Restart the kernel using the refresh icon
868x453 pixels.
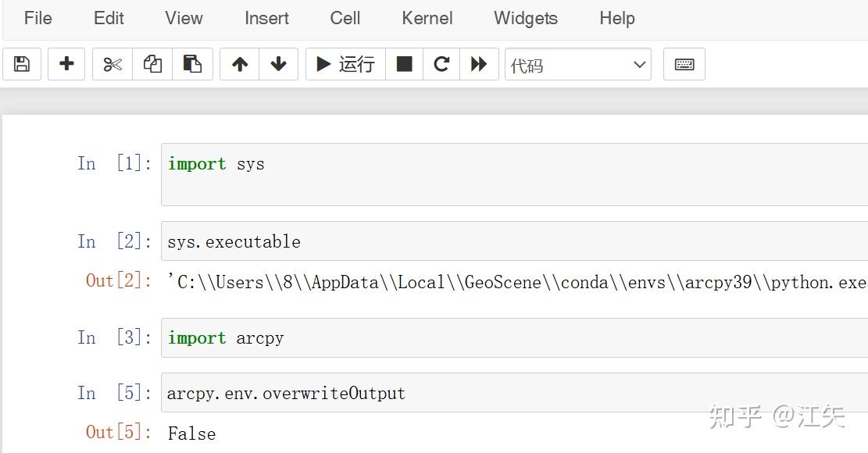441,64
